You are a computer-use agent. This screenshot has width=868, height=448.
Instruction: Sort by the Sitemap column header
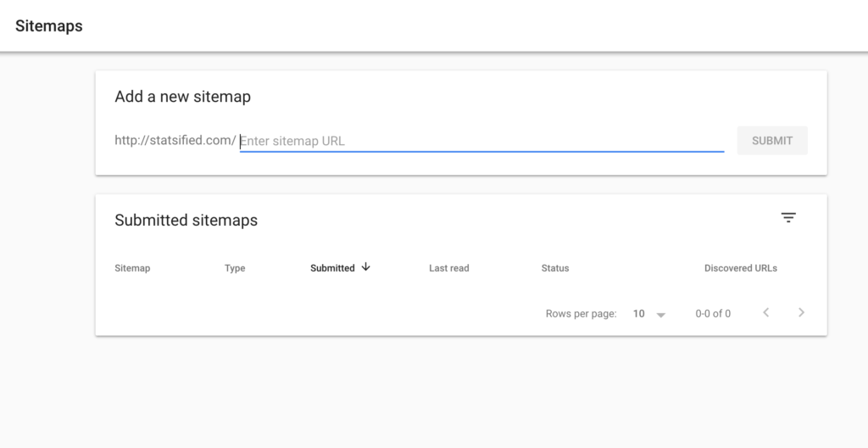coord(132,268)
